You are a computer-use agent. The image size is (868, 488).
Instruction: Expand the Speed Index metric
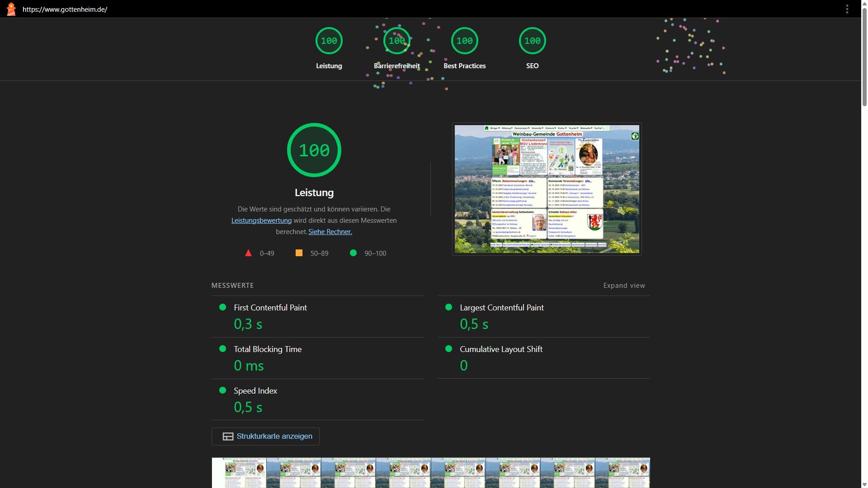255,391
